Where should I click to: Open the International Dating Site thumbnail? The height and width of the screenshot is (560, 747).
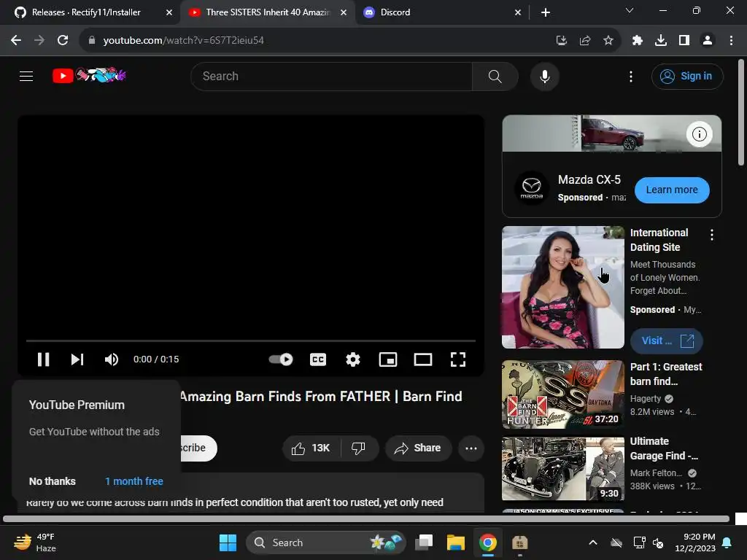click(x=562, y=287)
